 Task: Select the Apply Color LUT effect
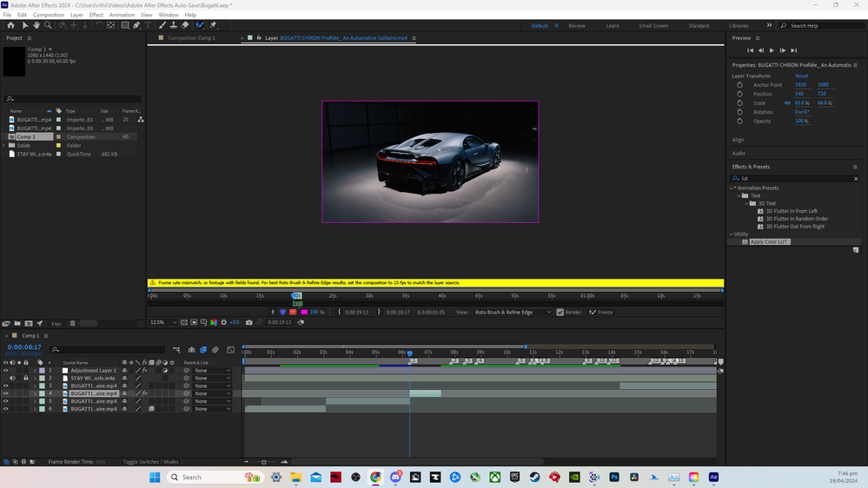770,241
